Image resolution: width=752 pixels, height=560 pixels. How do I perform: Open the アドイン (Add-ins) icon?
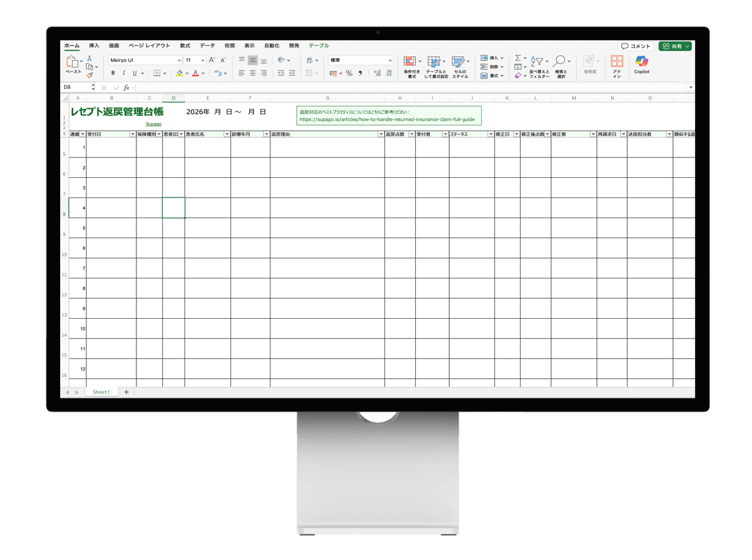point(617,61)
